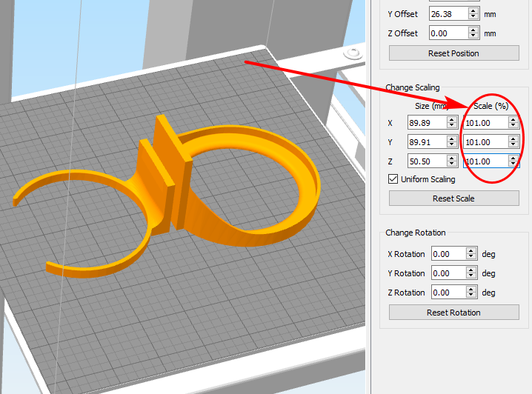Increase Y Rotation with up arrow

click(471, 270)
